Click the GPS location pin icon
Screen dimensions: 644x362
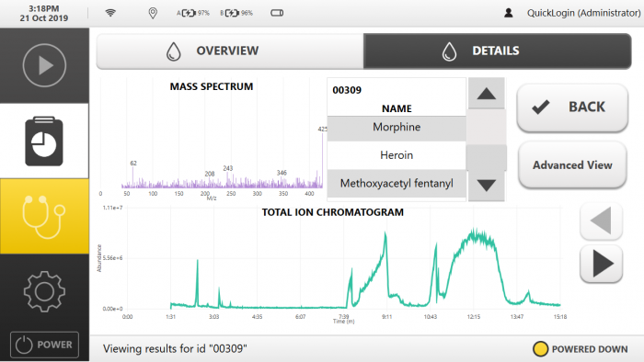click(153, 13)
